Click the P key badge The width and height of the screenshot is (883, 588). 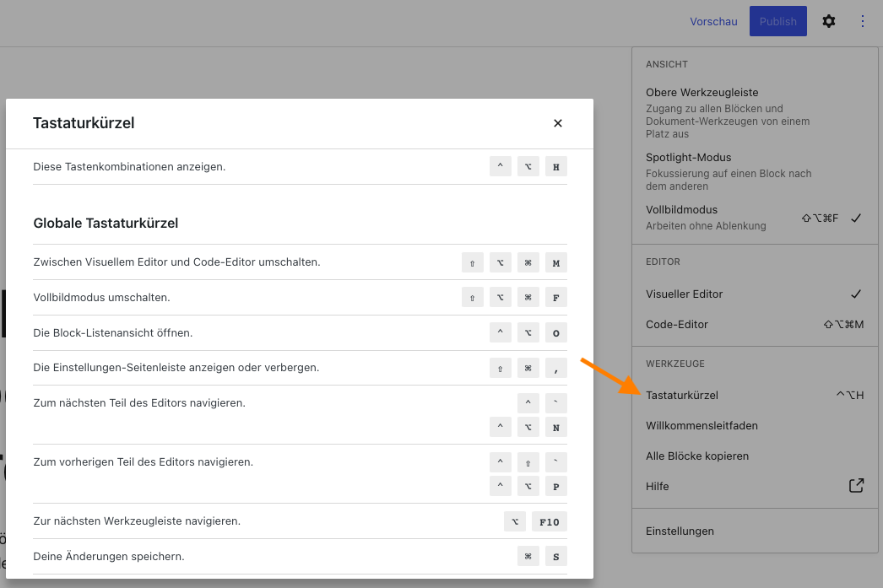[555, 487]
